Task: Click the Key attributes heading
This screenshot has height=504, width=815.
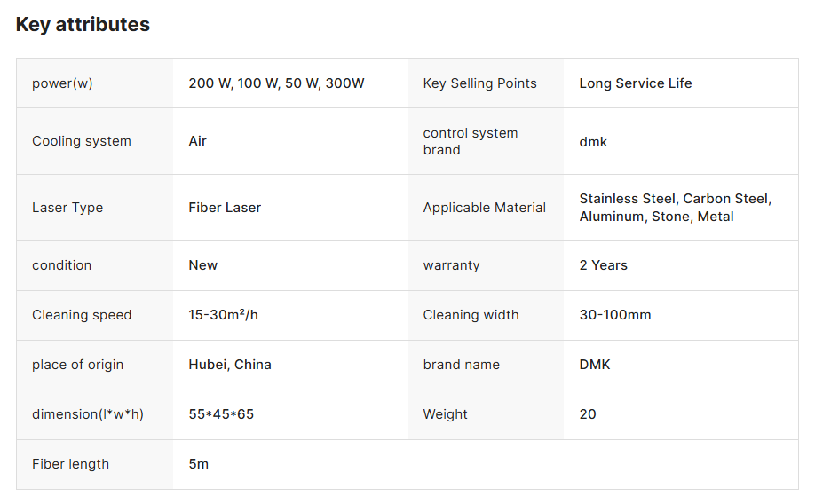Action: point(83,25)
